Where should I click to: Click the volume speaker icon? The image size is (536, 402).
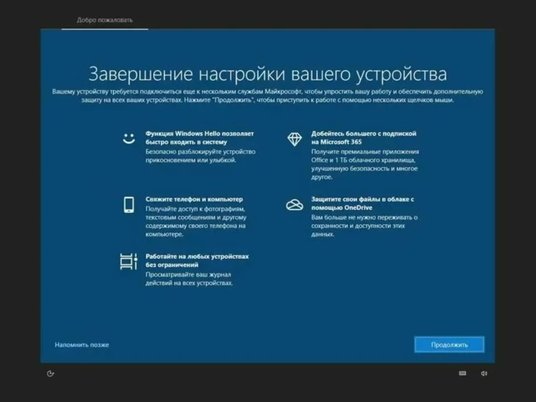pos(484,373)
